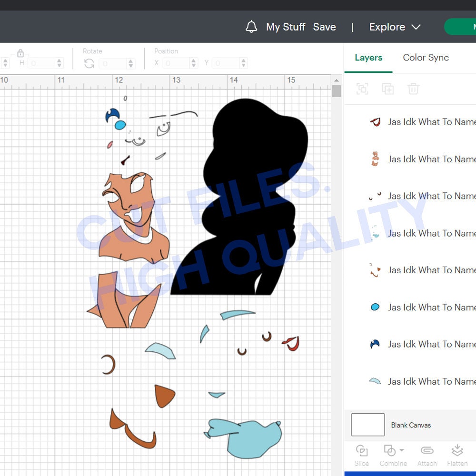Focus the Rotate angle field
476x476 pixels.
(114, 63)
